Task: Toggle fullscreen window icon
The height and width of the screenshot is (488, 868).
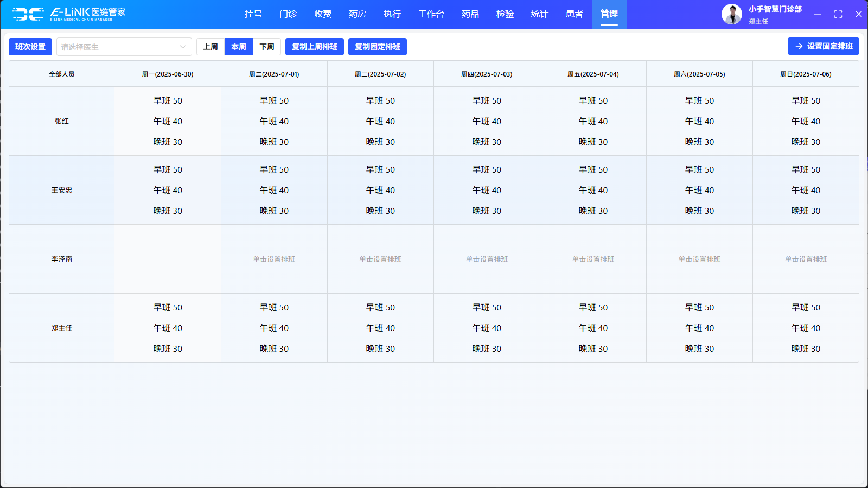Action: 838,14
